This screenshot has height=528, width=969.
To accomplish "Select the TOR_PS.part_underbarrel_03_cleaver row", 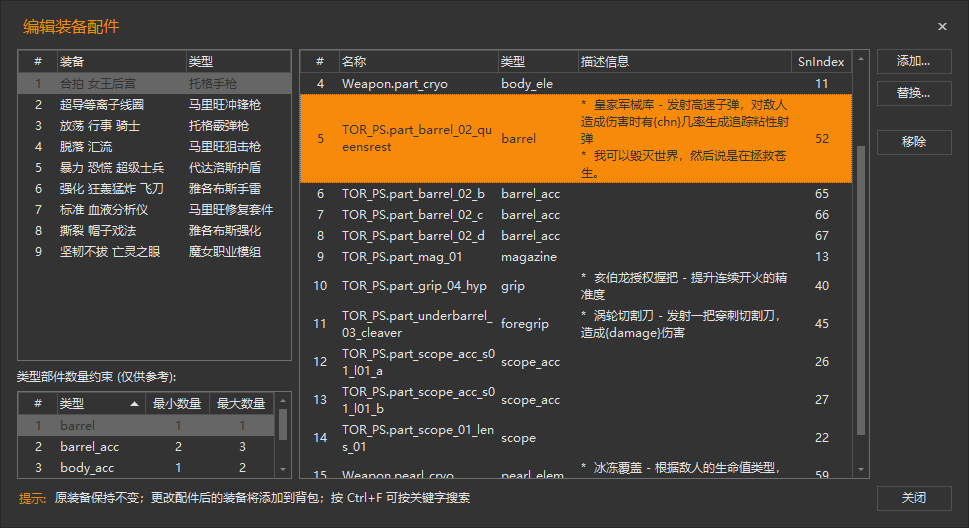I will (416, 324).
